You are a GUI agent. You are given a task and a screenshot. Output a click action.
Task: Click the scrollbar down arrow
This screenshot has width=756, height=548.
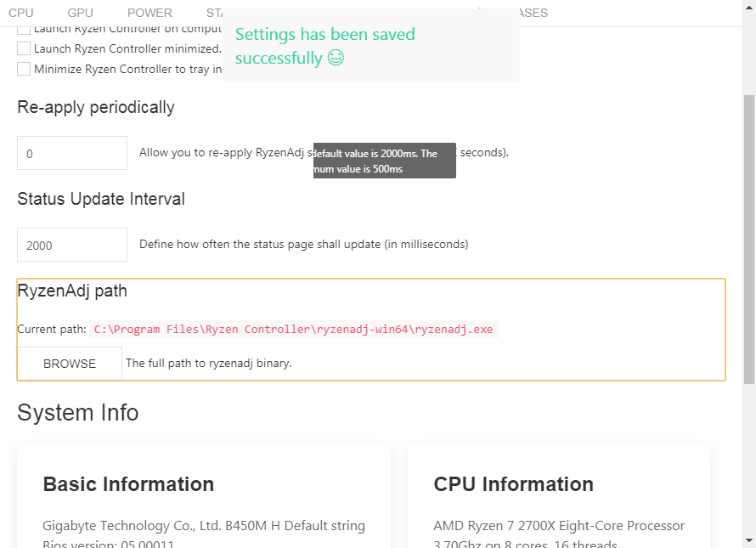click(x=749, y=540)
